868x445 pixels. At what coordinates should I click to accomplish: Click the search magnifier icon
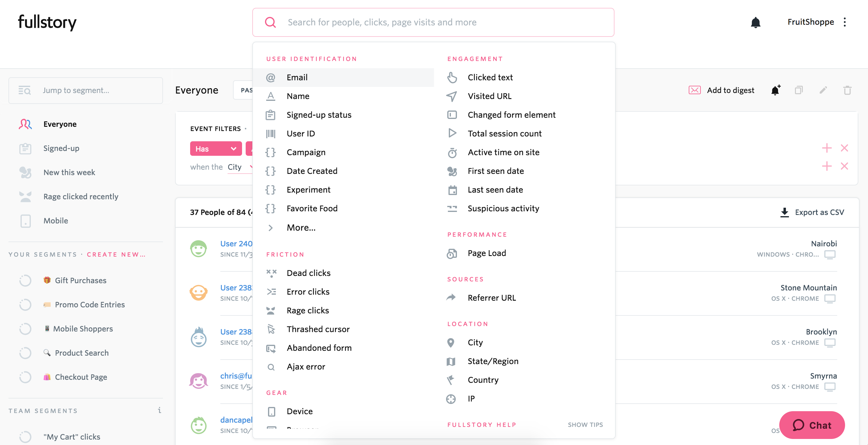270,22
